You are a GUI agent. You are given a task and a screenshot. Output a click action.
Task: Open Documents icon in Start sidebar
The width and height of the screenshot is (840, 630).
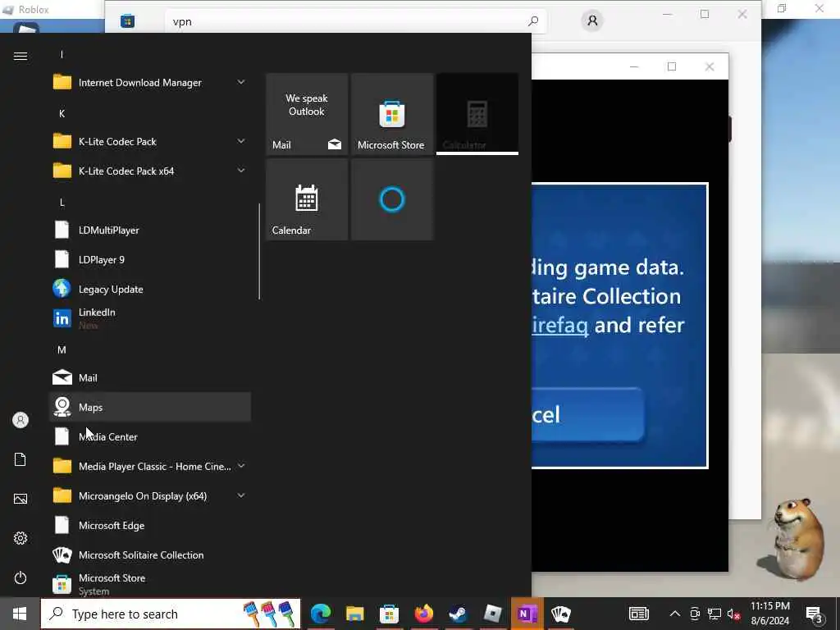(x=21, y=459)
